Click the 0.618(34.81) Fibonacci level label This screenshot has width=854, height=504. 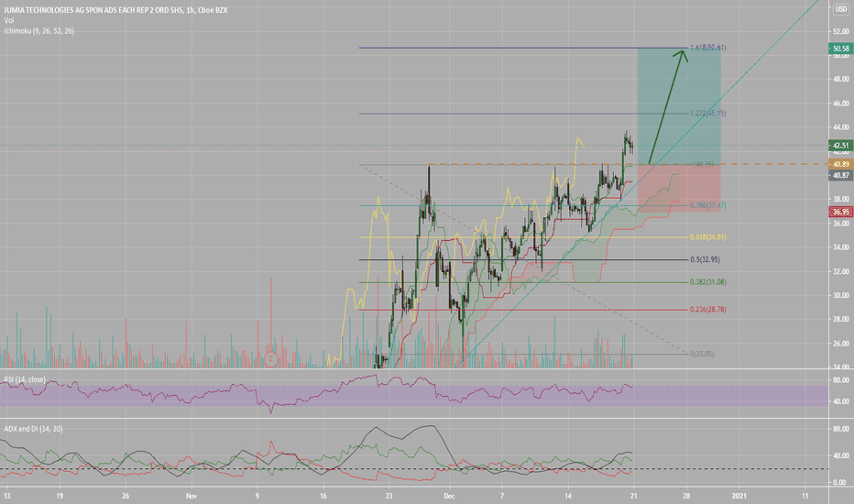click(708, 237)
